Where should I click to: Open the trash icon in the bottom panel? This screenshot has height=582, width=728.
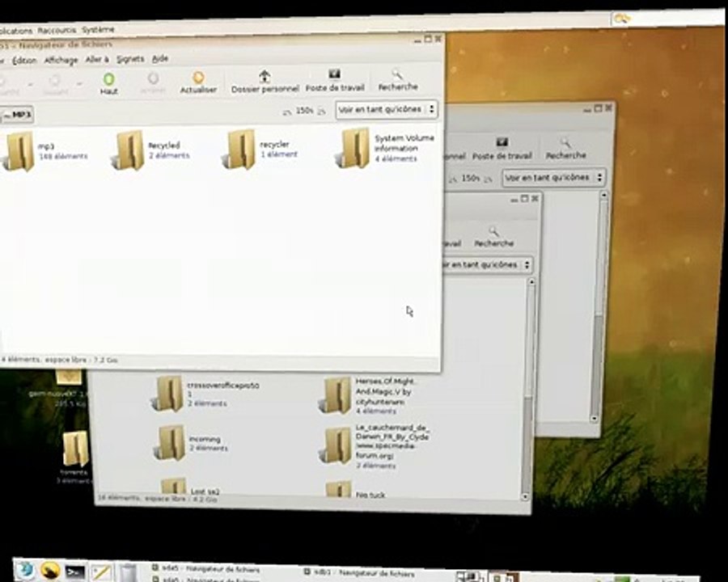point(128,571)
